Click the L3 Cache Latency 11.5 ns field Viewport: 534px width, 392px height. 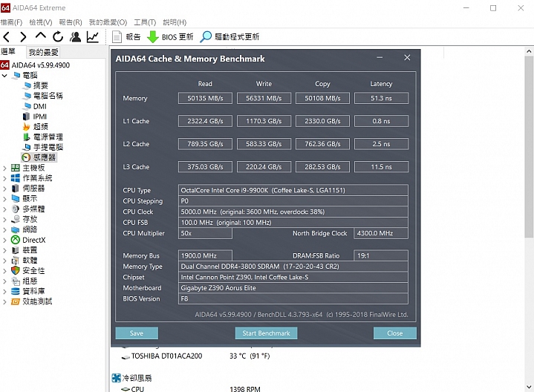(x=381, y=167)
